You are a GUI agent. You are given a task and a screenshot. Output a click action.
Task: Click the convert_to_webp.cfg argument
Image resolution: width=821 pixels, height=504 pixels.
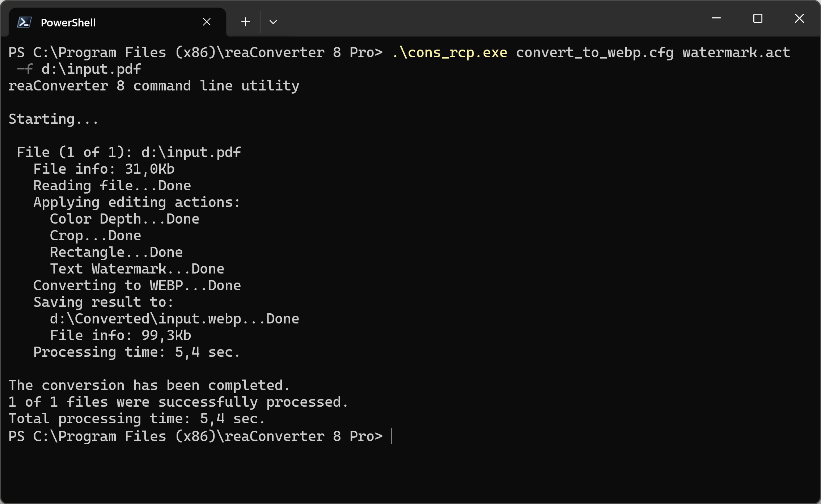[594, 53]
